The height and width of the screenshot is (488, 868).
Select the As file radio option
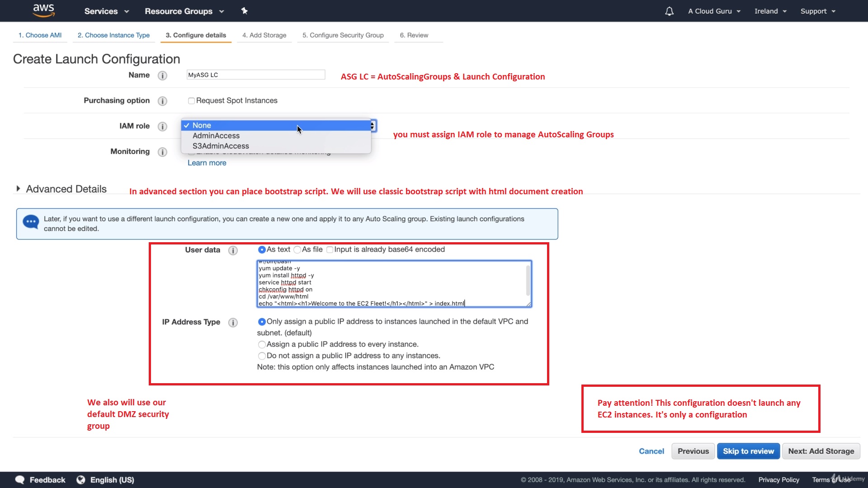297,250
